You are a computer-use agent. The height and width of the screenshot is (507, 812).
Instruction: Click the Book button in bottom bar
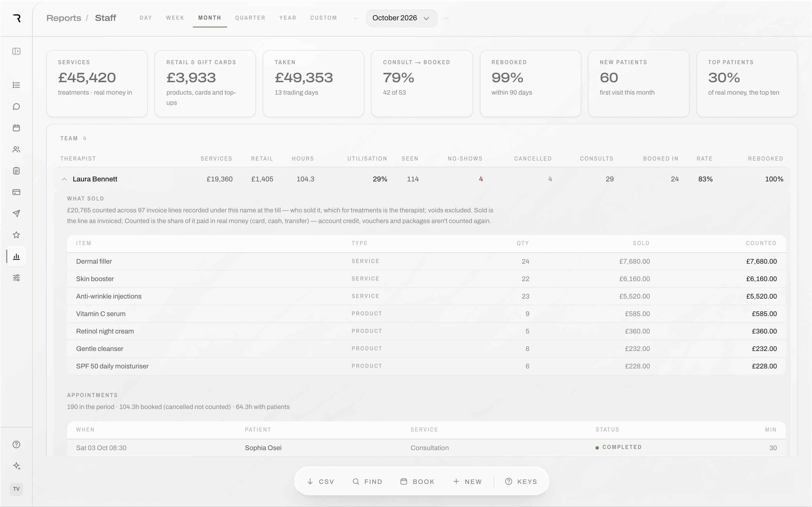[417, 482]
